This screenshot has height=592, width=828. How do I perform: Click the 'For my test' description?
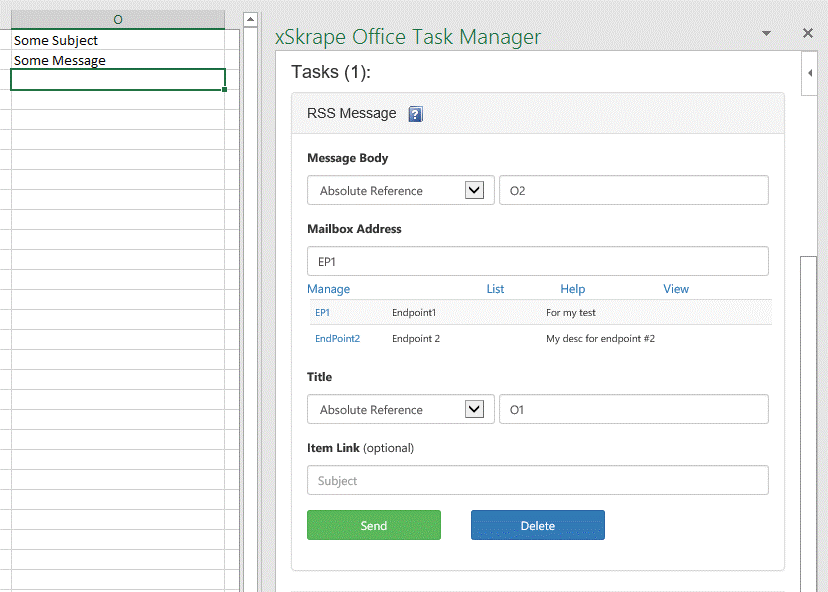click(x=571, y=313)
